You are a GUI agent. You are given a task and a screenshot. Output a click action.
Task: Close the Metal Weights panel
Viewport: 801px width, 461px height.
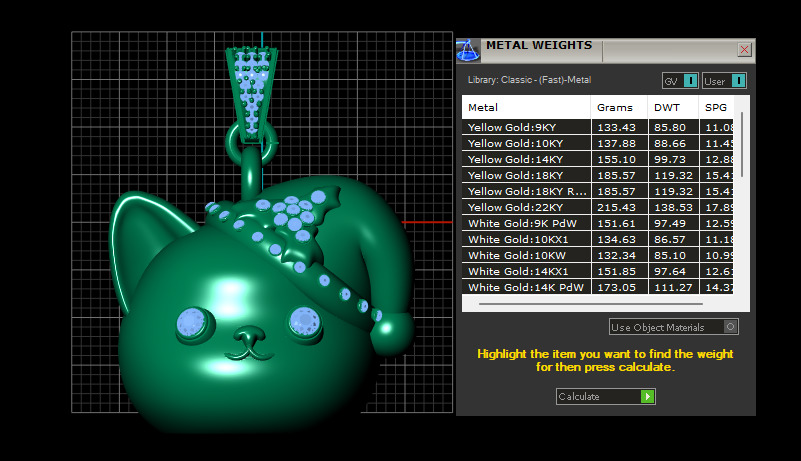point(744,50)
